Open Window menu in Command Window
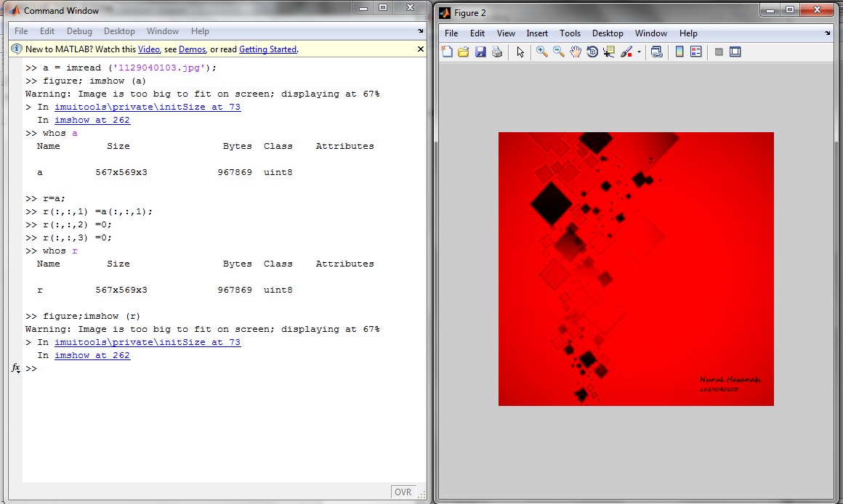Image resolution: width=843 pixels, height=504 pixels. 162,31
